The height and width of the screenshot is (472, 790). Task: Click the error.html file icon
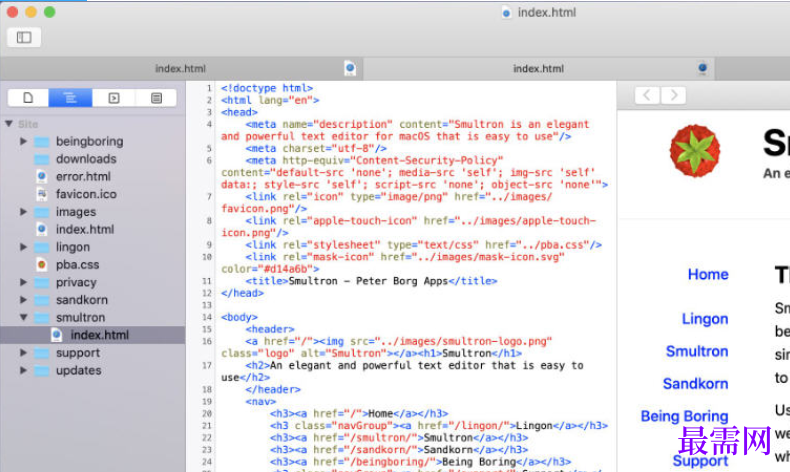(x=42, y=176)
